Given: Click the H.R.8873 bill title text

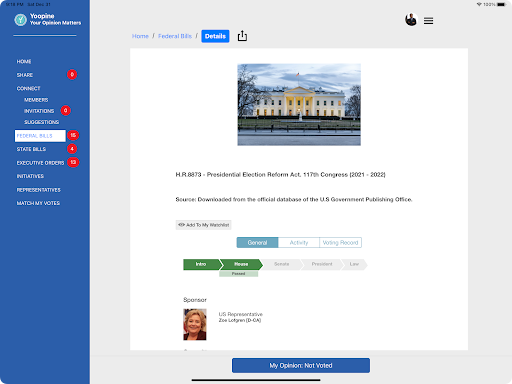Looking at the screenshot, I should click(280, 175).
